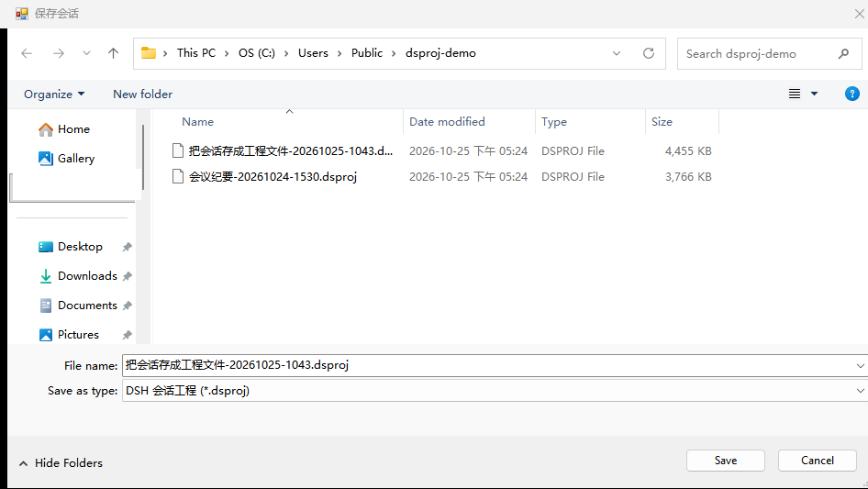Click the pin icon beside Desktop
The height and width of the screenshot is (489, 868).
tap(128, 247)
